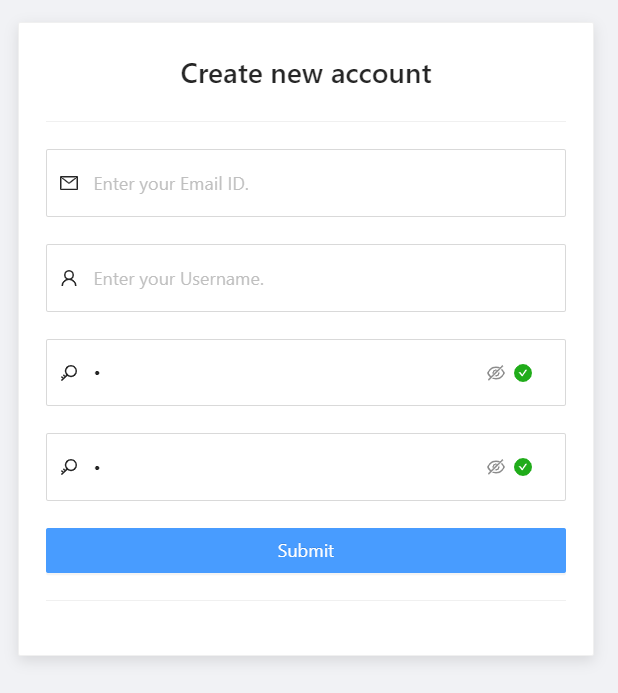
Task: Click the envelope icon in the email field
Action: click(x=69, y=183)
